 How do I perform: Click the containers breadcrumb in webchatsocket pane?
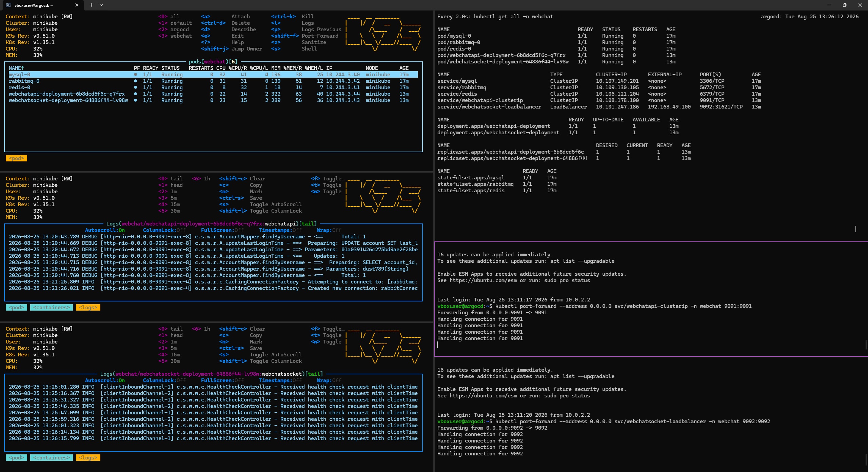tap(52, 458)
